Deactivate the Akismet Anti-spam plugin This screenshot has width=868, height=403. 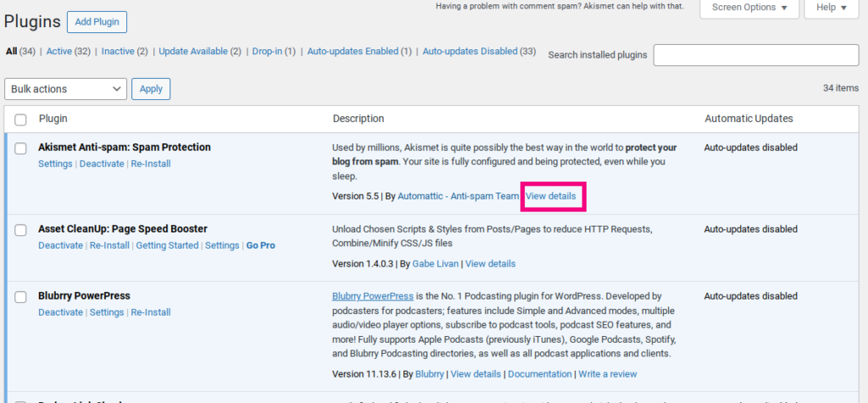(x=102, y=164)
